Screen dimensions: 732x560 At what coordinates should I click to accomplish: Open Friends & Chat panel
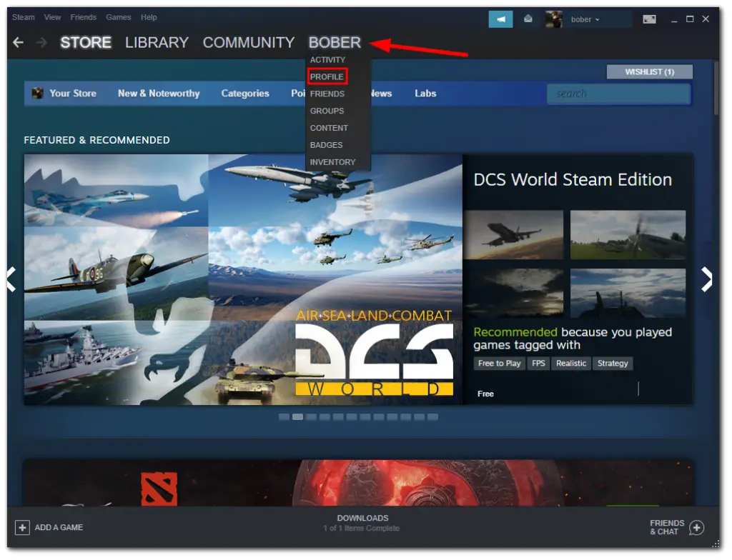tap(667, 527)
